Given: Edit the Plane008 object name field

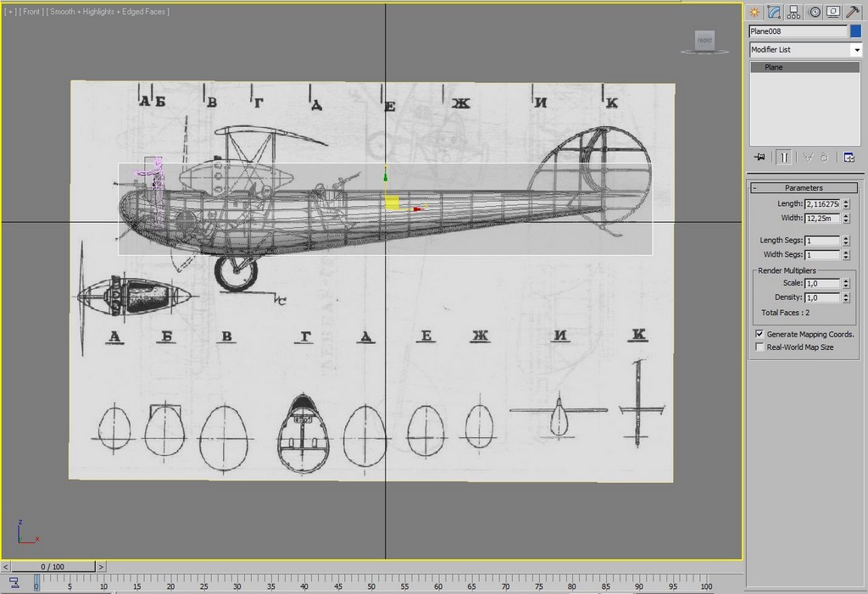Looking at the screenshot, I should pos(798,31).
